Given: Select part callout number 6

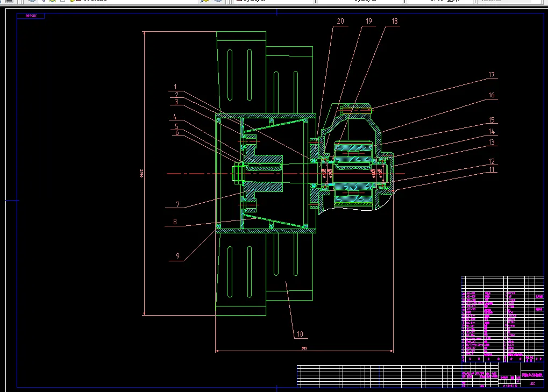Looking at the screenshot, I should tap(177, 133).
